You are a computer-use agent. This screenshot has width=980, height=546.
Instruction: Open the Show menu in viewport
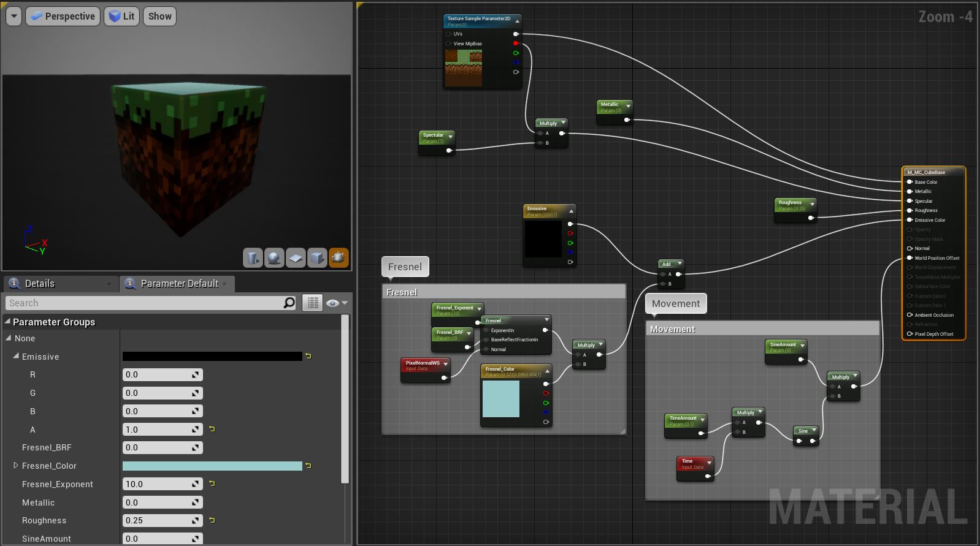tap(159, 17)
